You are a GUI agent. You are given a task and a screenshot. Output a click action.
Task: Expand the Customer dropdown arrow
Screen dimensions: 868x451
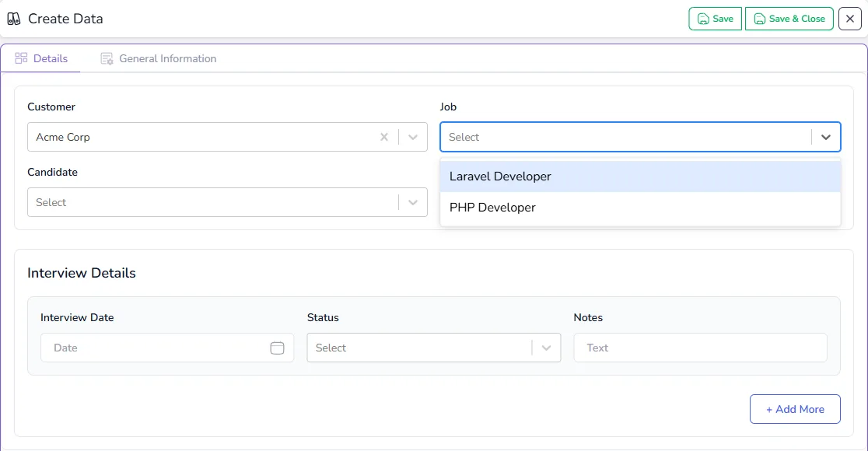(x=413, y=137)
